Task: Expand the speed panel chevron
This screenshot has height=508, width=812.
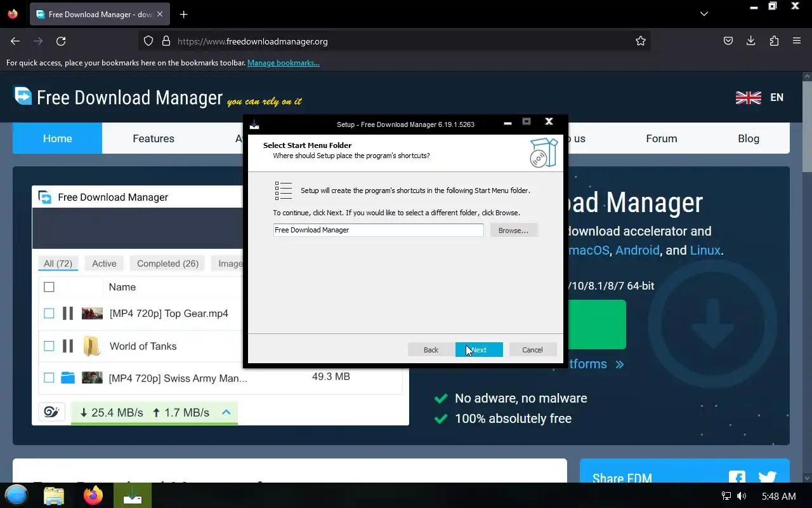Action: click(226, 412)
